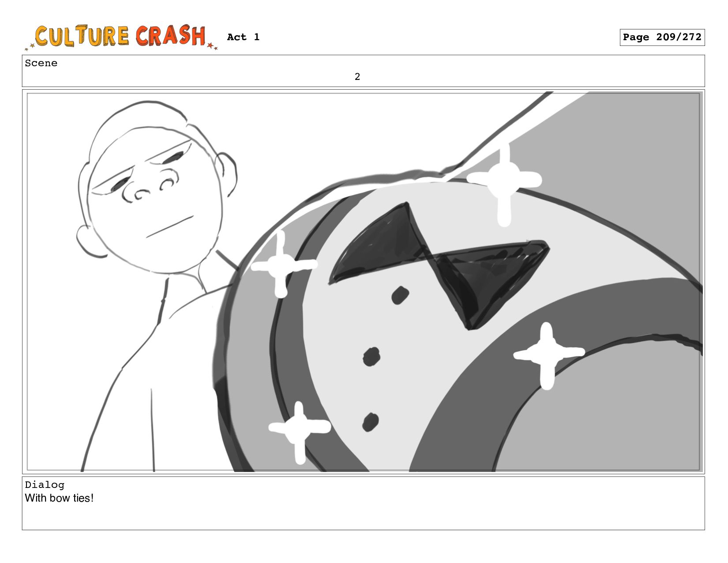Click the Culture Crash logo
This screenshot has width=728, height=563.
coord(121,37)
